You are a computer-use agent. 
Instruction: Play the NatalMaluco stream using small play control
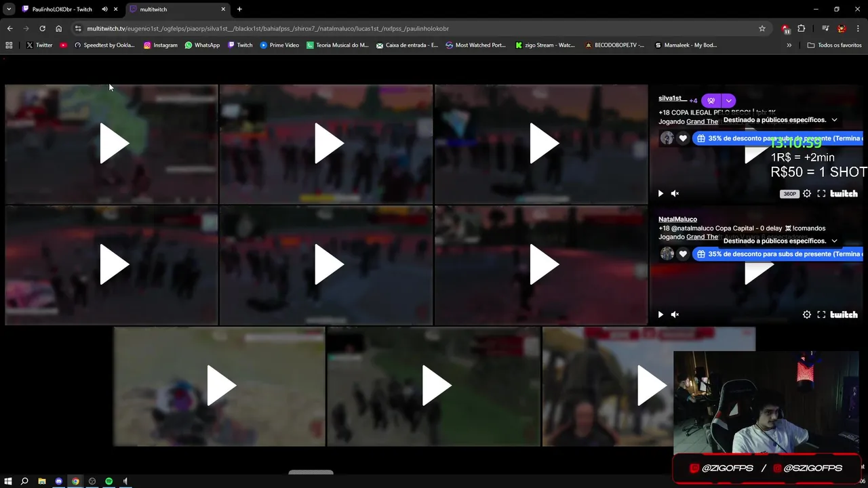(x=660, y=314)
